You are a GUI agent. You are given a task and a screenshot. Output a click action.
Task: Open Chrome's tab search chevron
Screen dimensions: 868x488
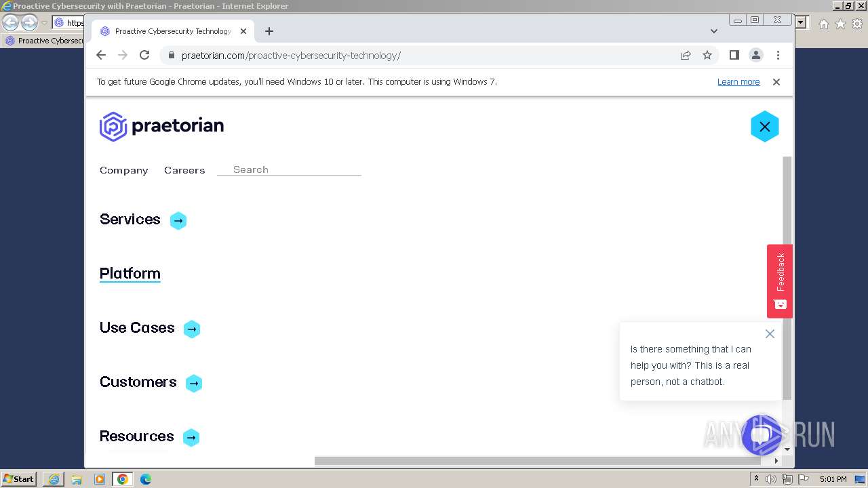[713, 31]
